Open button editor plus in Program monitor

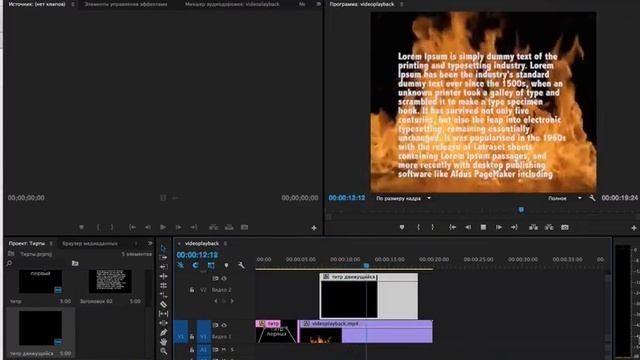pos(634,228)
